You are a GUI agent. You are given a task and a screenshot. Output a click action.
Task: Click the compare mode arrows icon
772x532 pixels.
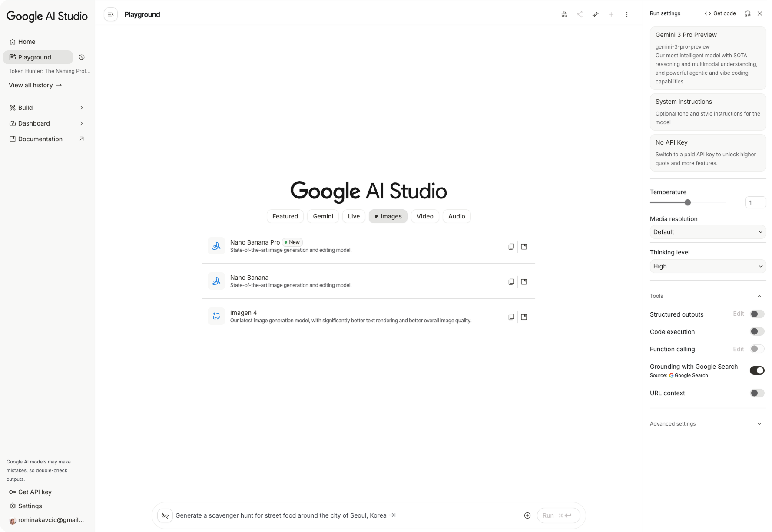595,14
